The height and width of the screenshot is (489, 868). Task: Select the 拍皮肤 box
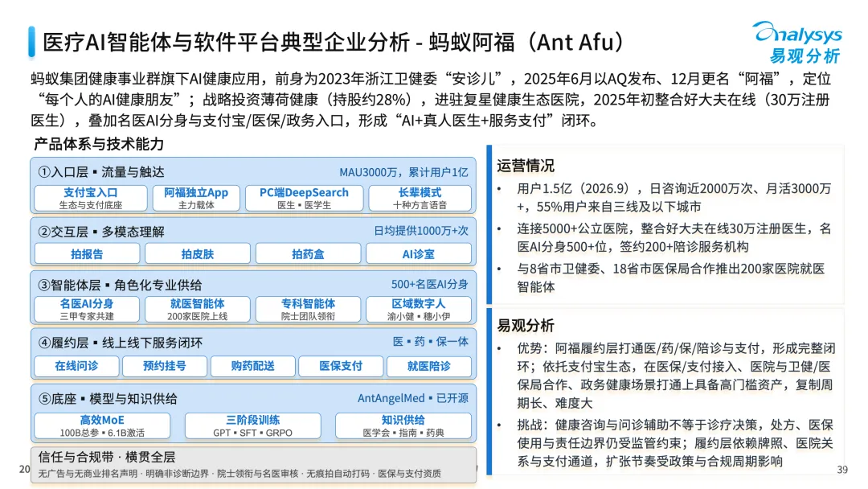197,254
